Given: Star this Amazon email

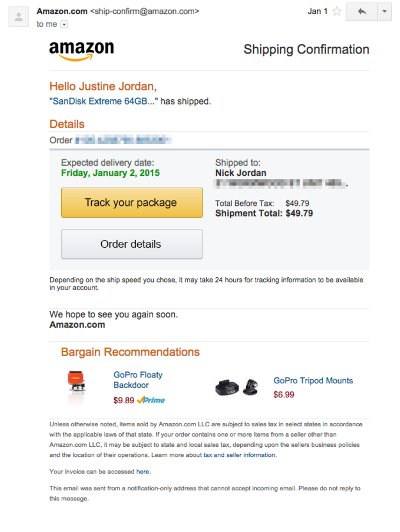Looking at the screenshot, I should (x=337, y=11).
